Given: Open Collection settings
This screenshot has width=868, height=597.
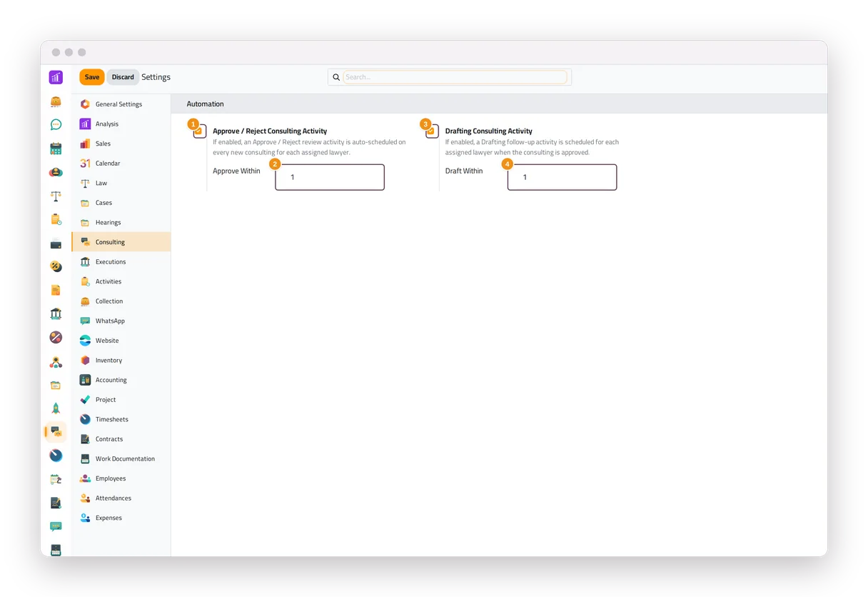Looking at the screenshot, I should coord(121,301).
